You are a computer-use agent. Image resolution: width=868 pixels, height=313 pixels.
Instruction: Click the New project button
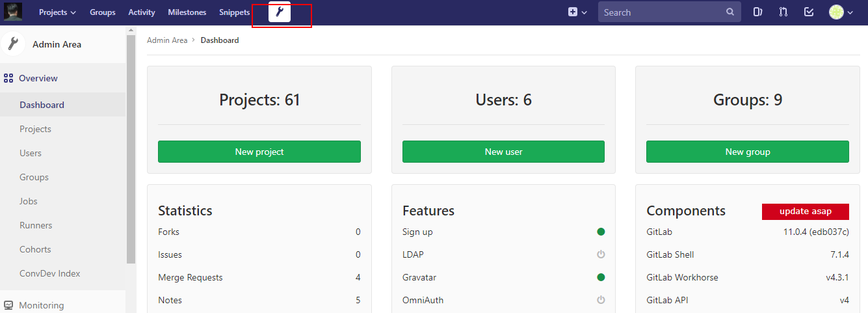coord(259,152)
